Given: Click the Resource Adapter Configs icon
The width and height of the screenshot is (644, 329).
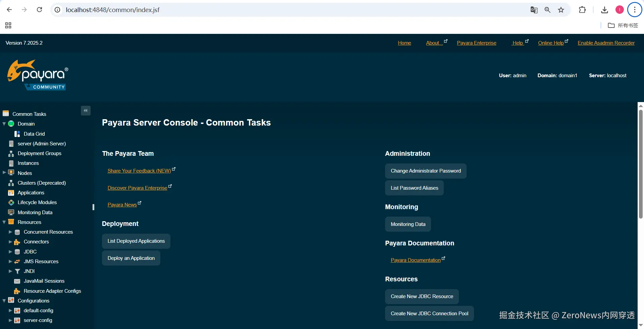Looking at the screenshot, I should [17, 291].
